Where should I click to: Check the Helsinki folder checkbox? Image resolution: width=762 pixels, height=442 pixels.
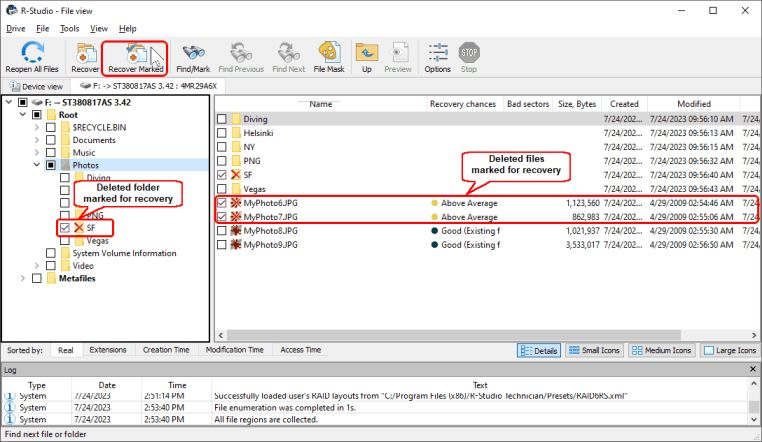[x=222, y=133]
